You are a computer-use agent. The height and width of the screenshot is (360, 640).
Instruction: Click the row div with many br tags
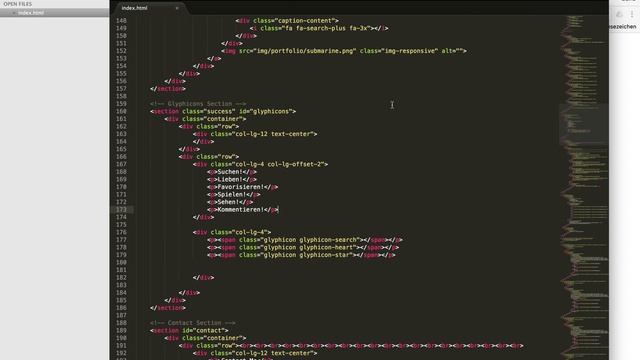[351, 346]
